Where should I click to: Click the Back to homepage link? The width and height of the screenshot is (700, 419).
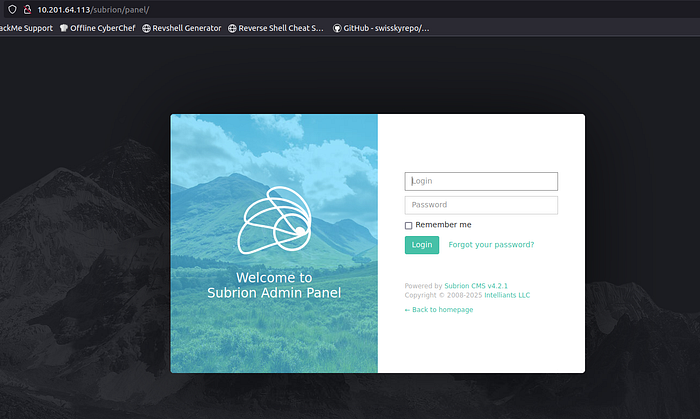[439, 310]
